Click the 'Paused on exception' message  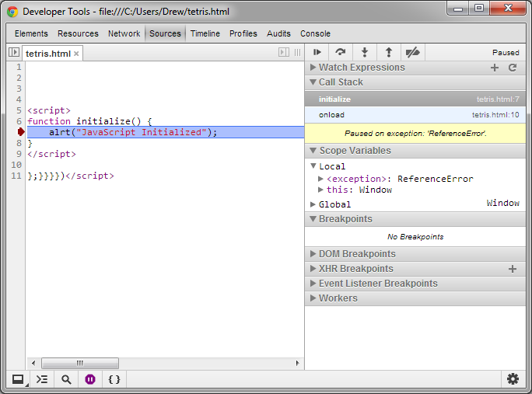click(x=415, y=133)
